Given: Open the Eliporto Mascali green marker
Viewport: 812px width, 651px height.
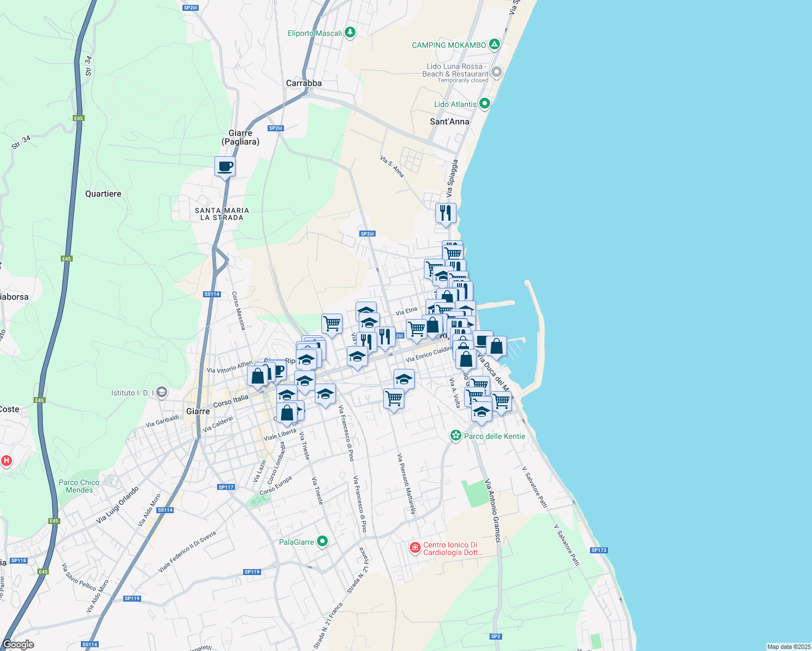Looking at the screenshot, I should pyautogui.click(x=349, y=33).
